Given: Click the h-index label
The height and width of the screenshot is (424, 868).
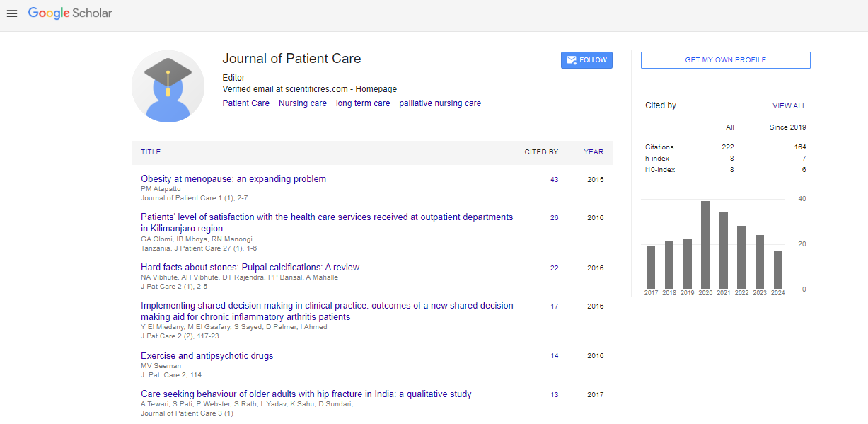Looking at the screenshot, I should 657,159.
